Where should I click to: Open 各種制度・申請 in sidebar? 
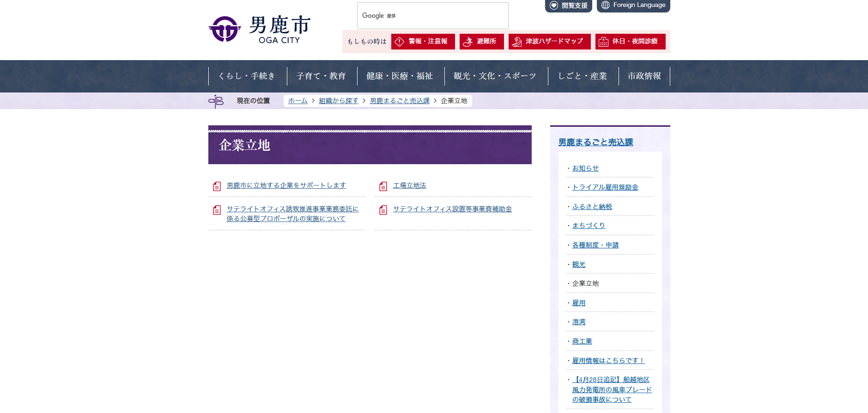click(x=595, y=245)
